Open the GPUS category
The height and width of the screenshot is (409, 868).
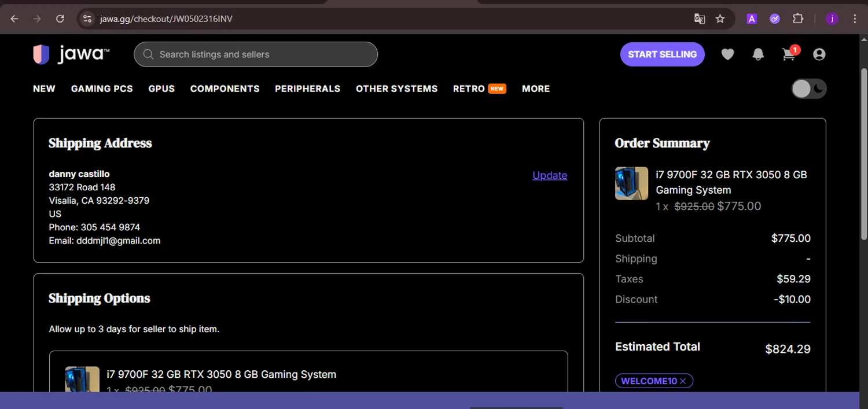(x=161, y=89)
